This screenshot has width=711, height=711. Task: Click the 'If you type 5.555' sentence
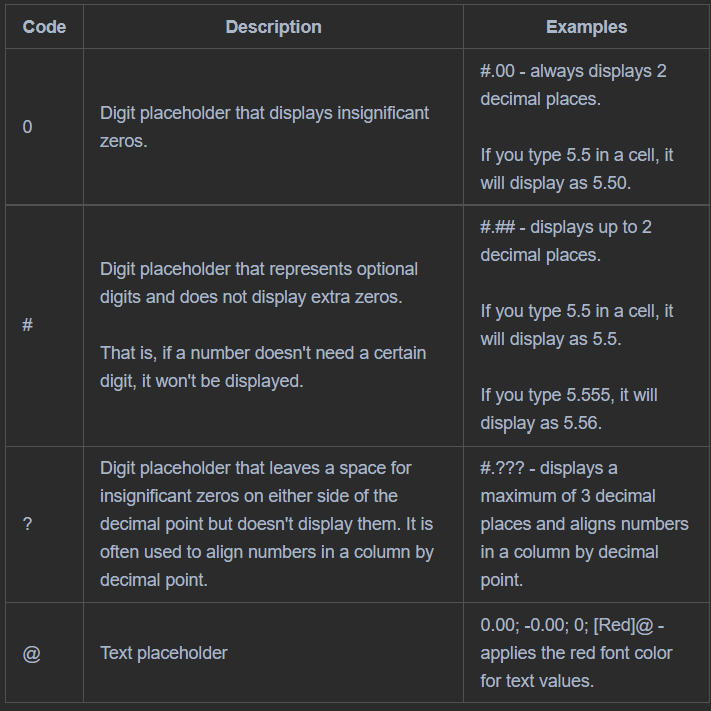[568, 409]
